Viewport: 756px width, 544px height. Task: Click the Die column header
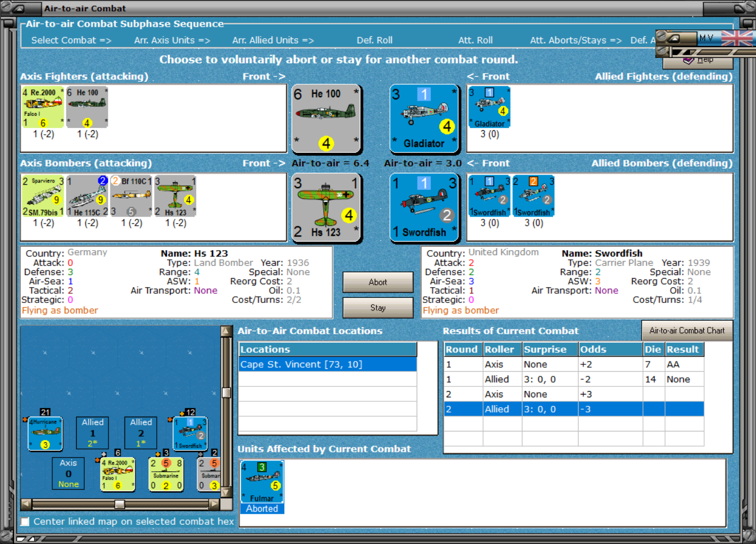pyautogui.click(x=654, y=349)
